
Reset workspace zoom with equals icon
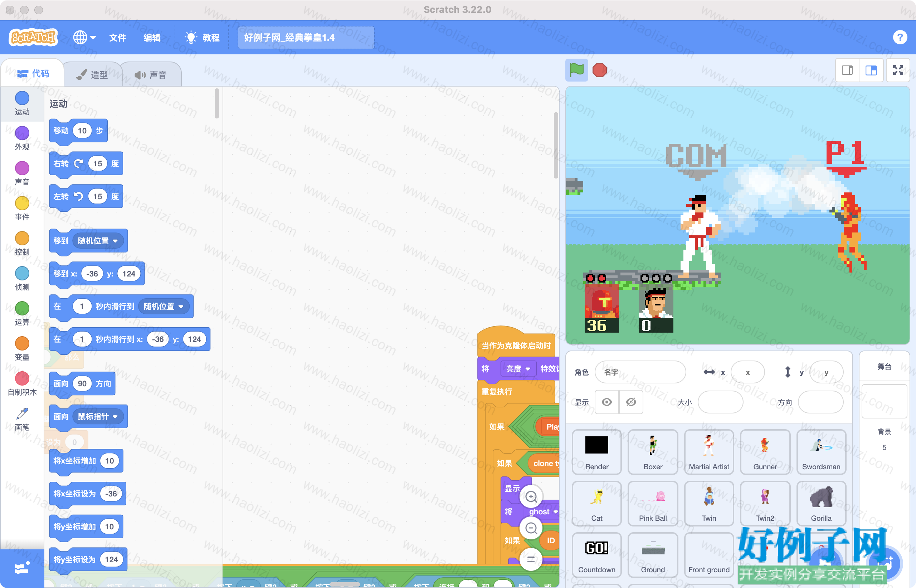531,559
